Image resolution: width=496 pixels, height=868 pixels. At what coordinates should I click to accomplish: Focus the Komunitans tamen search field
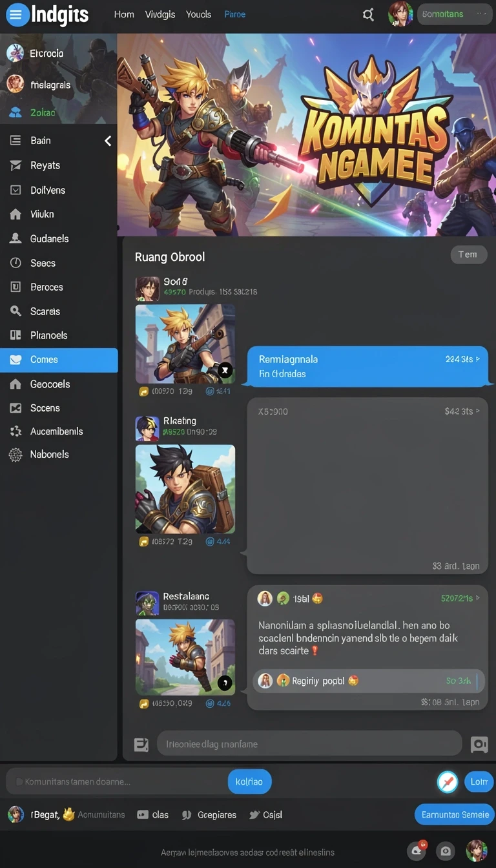[x=118, y=781]
